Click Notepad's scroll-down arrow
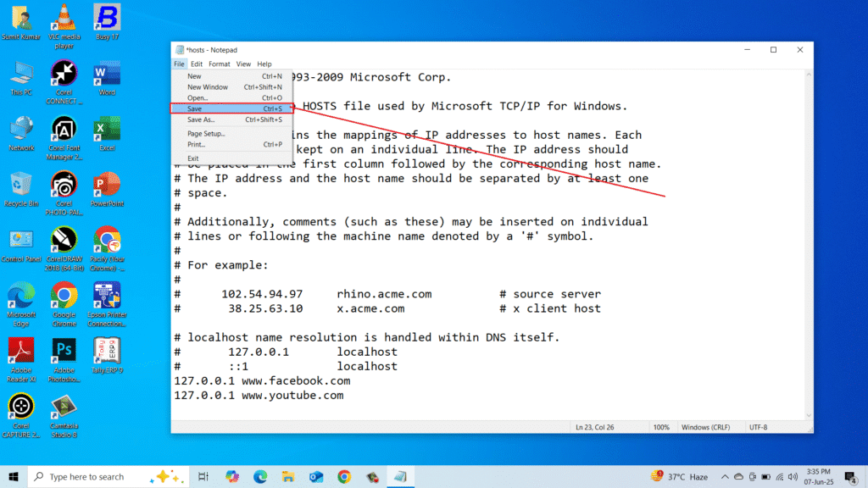 [809, 415]
